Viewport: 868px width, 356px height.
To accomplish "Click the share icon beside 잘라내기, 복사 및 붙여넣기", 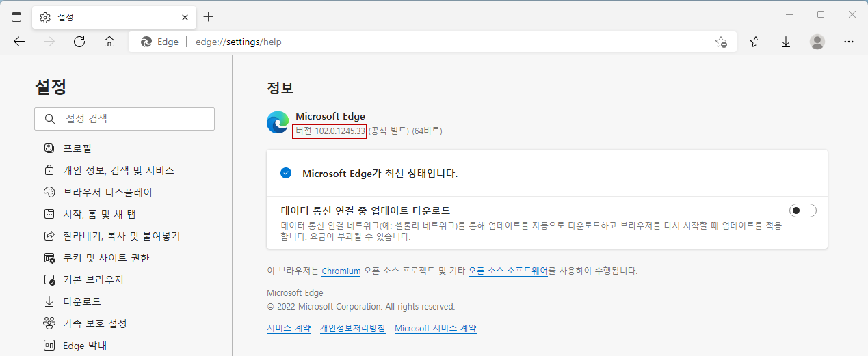I will click(49, 236).
